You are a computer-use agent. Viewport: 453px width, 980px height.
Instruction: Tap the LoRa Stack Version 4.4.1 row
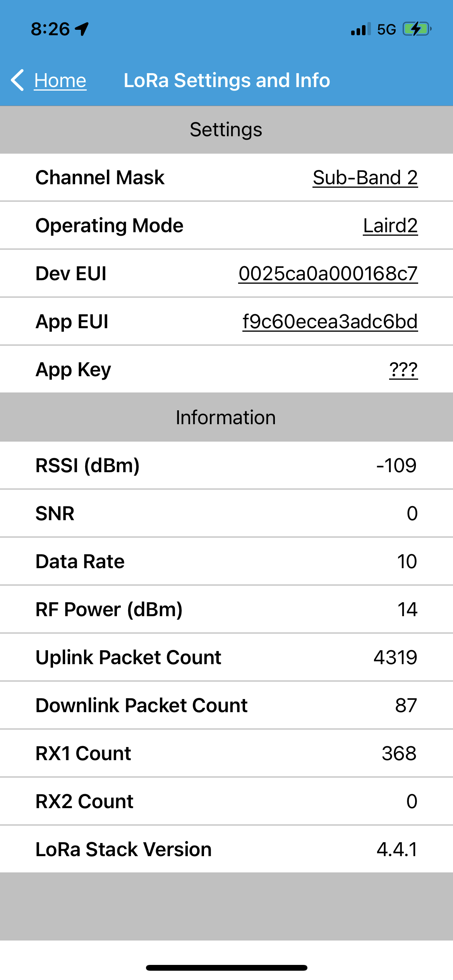pos(226,849)
